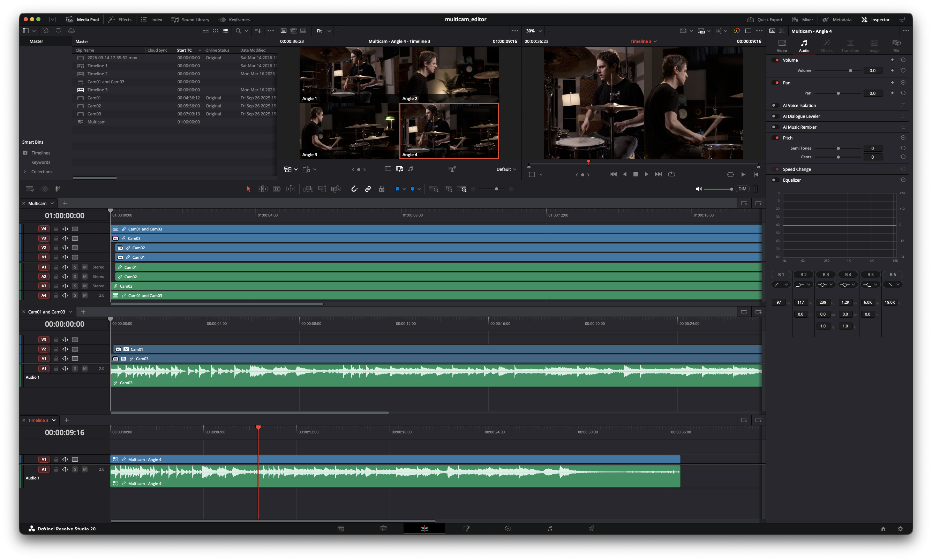
Task: Switch to the Video inspector tab
Action: pos(782,46)
